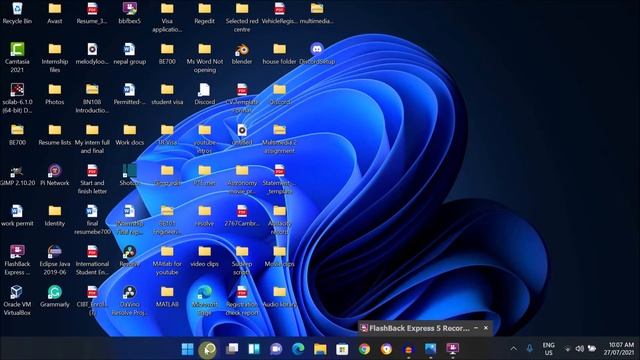
Task: Switch to FlashBack recorder taskbar icon
Action: click(x=452, y=349)
